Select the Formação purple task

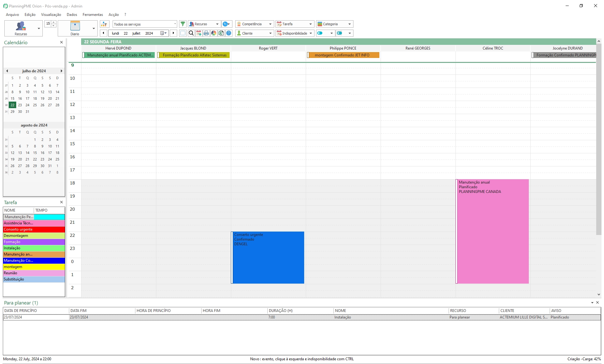click(34, 242)
